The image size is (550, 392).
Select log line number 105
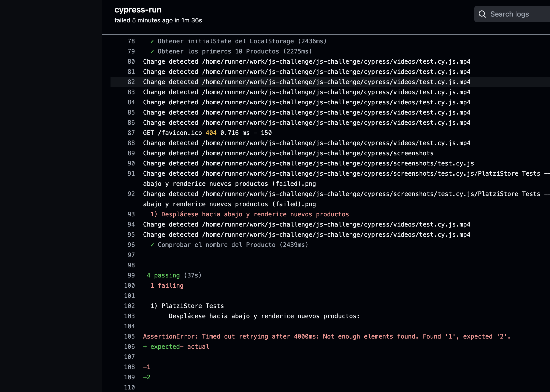pos(129,337)
